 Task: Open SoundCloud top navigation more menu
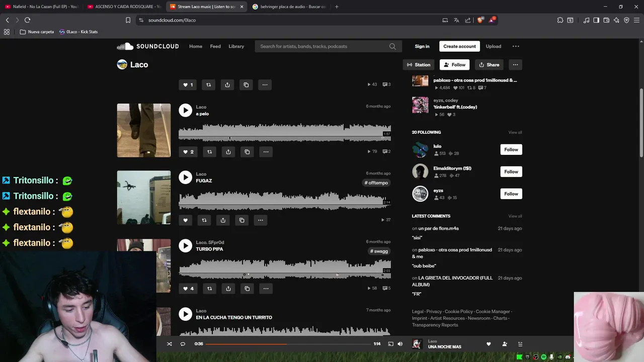click(x=516, y=46)
